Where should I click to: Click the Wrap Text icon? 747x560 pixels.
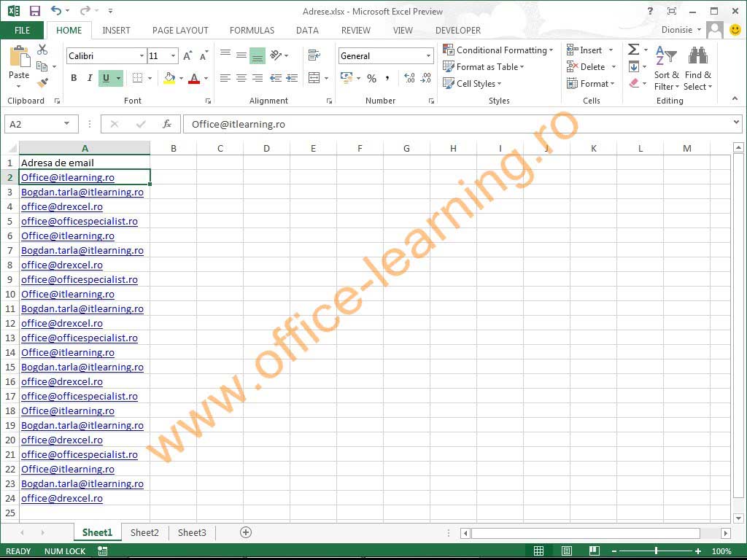314,55
